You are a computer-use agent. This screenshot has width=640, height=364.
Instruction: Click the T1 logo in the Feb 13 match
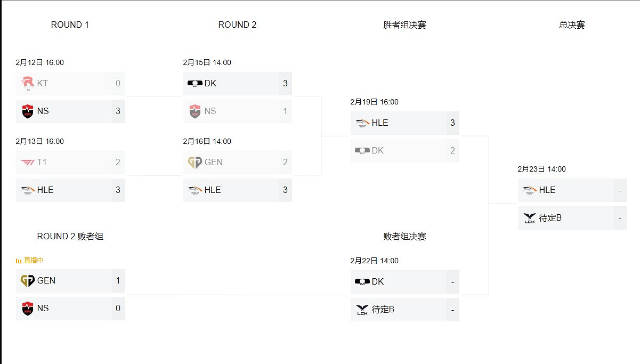click(28, 163)
